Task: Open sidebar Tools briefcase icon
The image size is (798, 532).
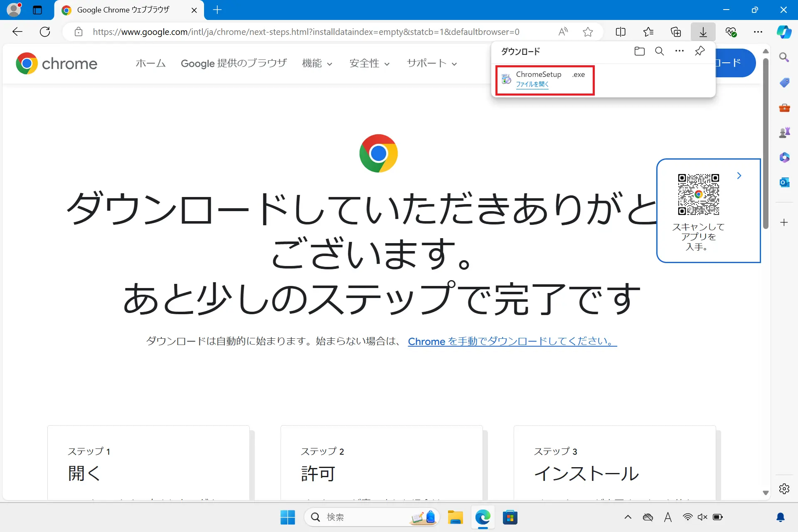Action: point(784,107)
